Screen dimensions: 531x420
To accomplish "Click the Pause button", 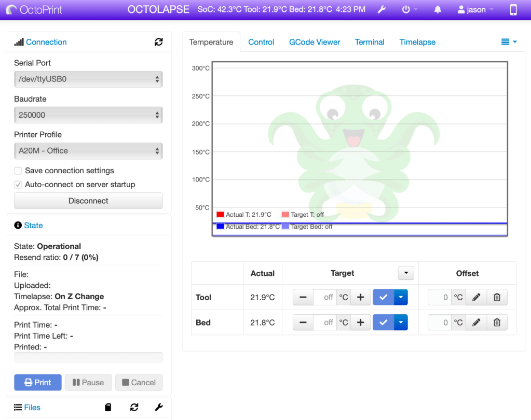I will 88,382.
